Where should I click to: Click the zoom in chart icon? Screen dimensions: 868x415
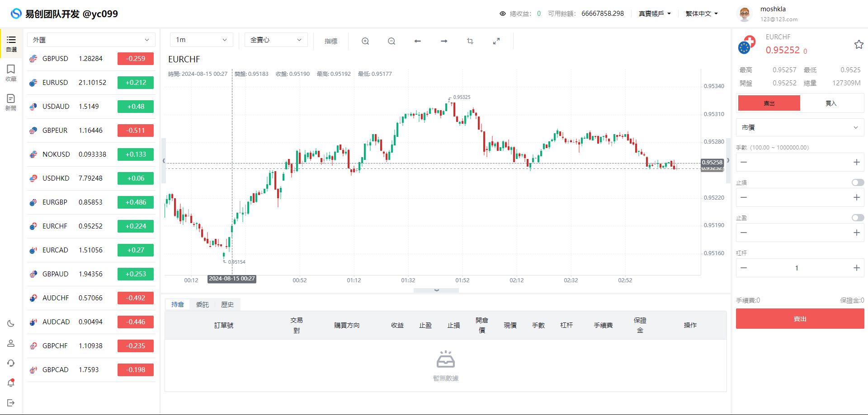pyautogui.click(x=365, y=41)
